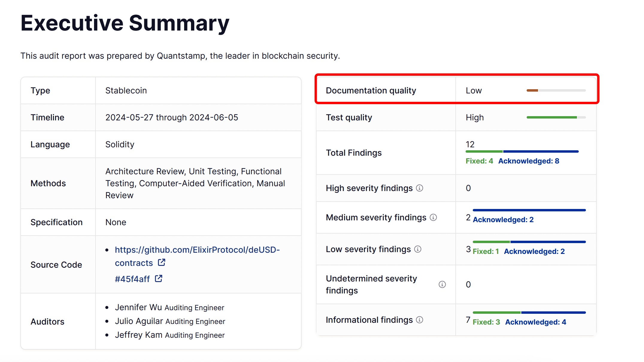
Task: Open the ElixirProtocol deUSD-contracts GitHub link
Action: (197, 256)
